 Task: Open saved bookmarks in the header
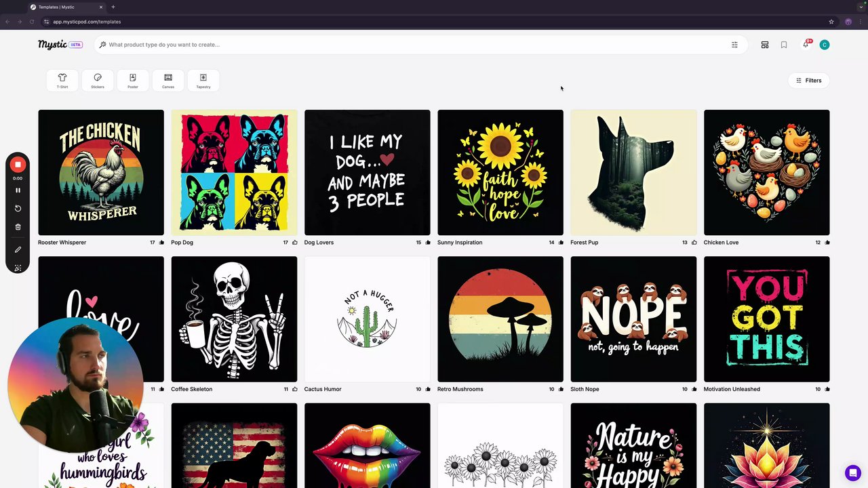[x=784, y=45]
